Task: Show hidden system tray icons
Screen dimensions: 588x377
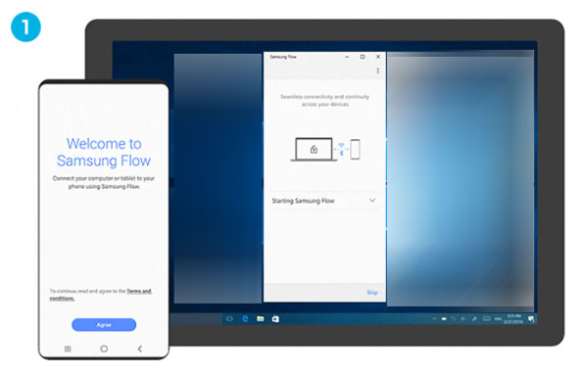Action: pyautogui.click(x=434, y=318)
